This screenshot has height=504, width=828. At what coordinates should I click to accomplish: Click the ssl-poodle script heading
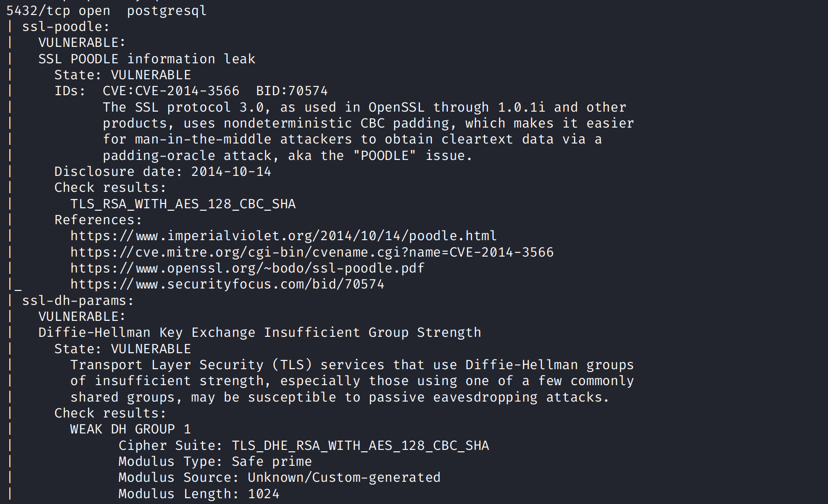point(65,27)
